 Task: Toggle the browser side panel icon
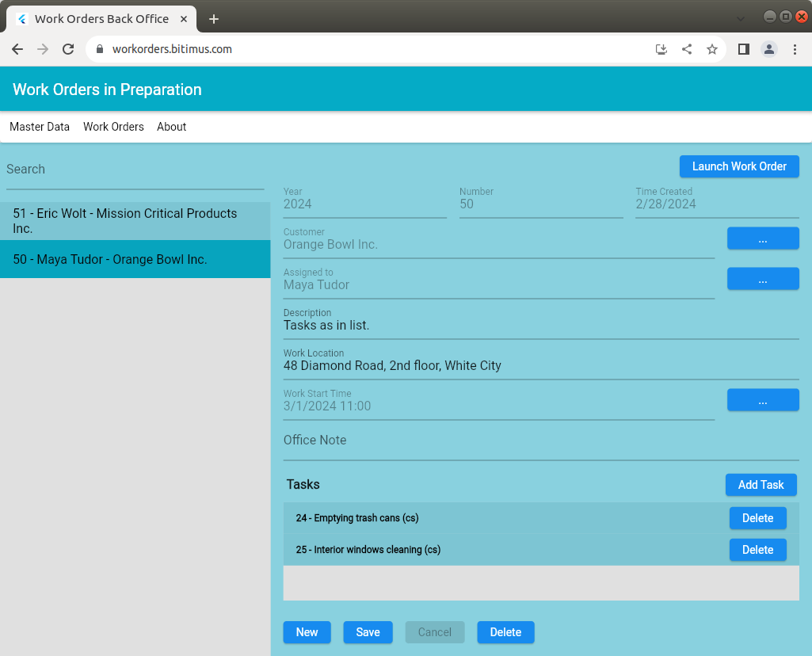point(744,49)
